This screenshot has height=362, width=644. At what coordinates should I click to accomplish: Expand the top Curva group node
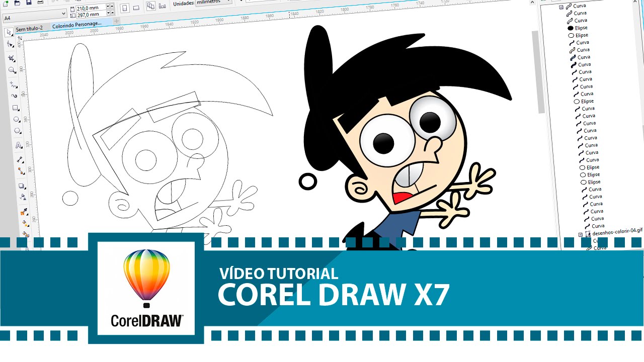pyautogui.click(x=561, y=7)
